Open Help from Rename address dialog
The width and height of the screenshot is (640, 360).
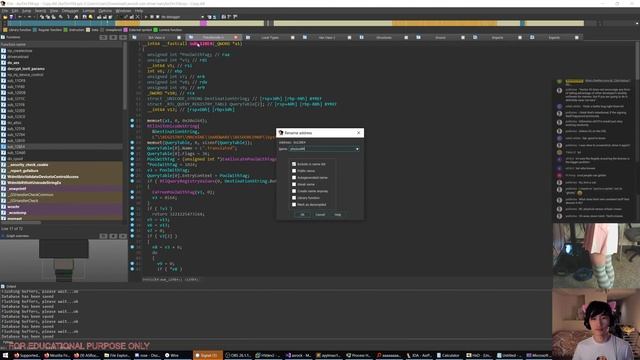[x=338, y=215]
